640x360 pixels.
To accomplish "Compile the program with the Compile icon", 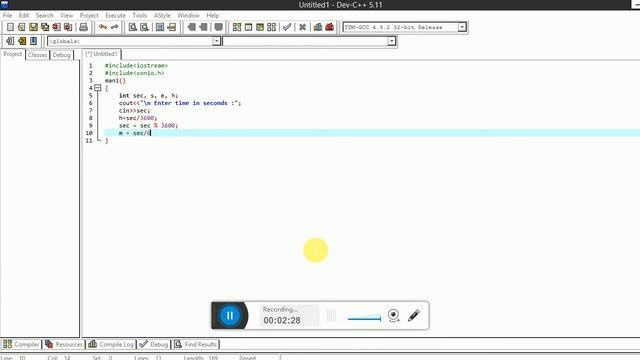I will tap(237, 27).
